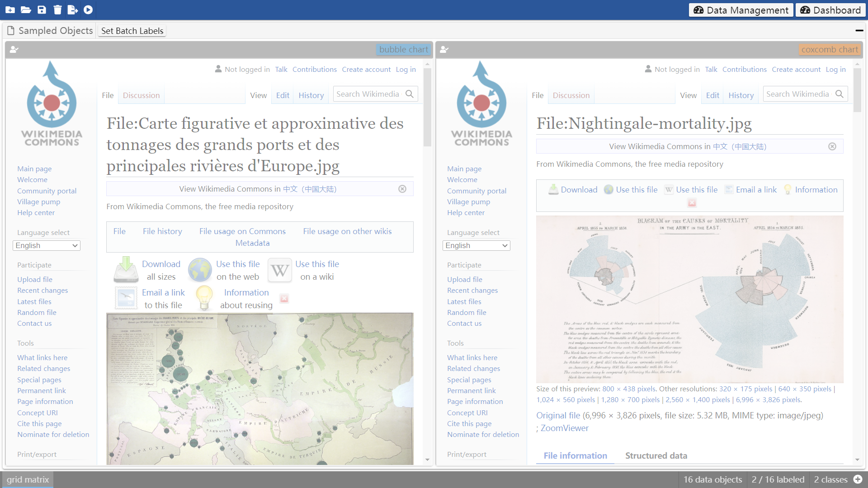Click grid matrix status bar tab
Screen dimensions: 868x488
pos(28,479)
